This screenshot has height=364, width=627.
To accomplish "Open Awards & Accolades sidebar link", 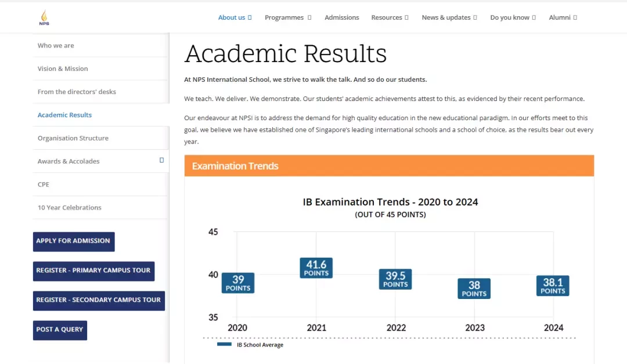I will [x=69, y=161].
